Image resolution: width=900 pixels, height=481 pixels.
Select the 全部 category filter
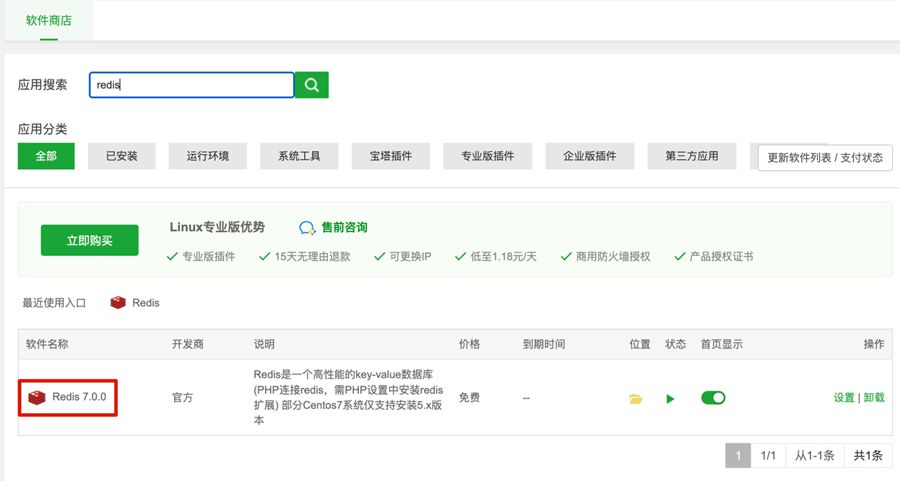(46, 156)
